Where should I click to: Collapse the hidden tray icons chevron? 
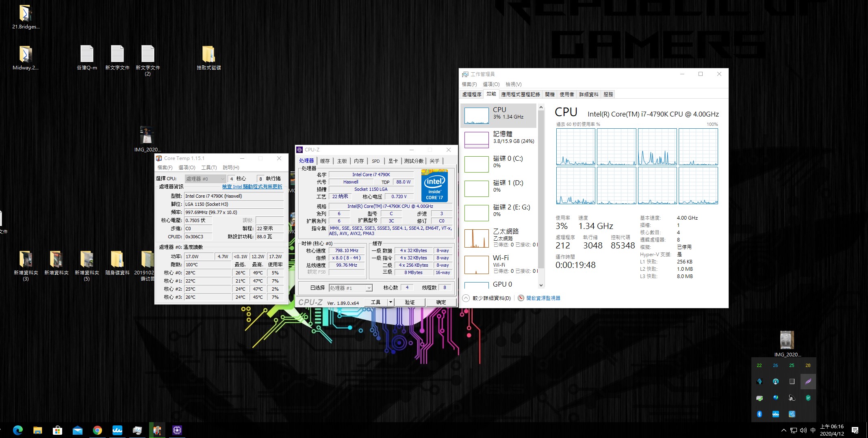coord(783,430)
